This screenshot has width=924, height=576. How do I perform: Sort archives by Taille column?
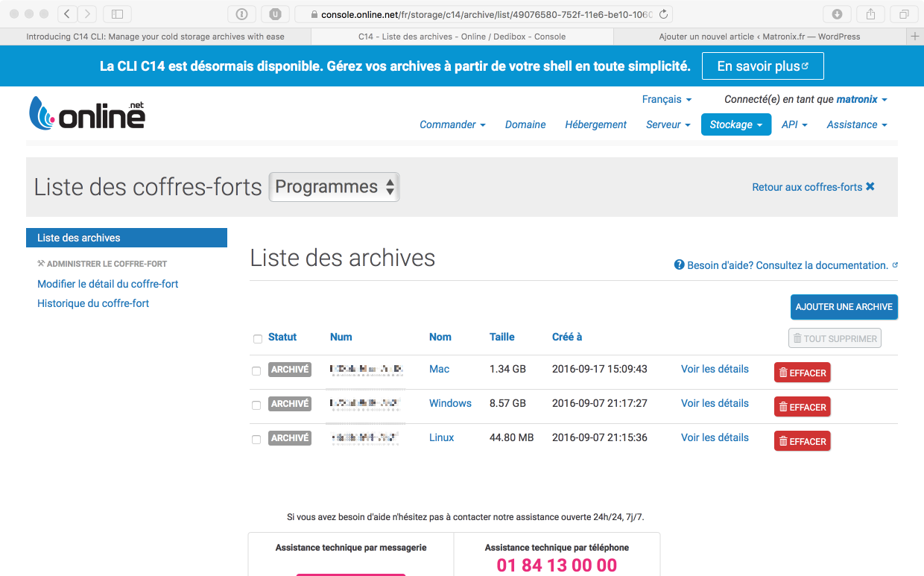pyautogui.click(x=502, y=337)
